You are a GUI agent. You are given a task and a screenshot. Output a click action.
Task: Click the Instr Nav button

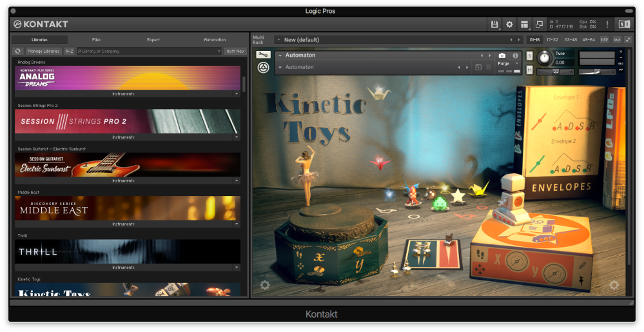[x=235, y=51]
